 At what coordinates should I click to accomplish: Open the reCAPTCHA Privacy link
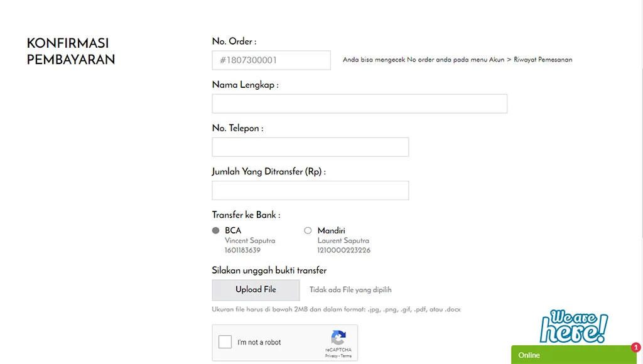point(331,356)
